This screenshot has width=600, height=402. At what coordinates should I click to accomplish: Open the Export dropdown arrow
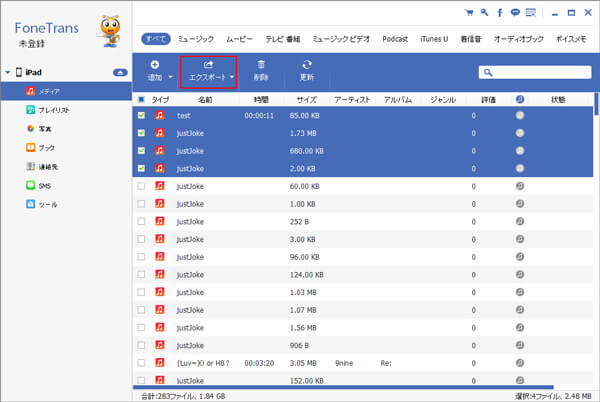point(232,77)
